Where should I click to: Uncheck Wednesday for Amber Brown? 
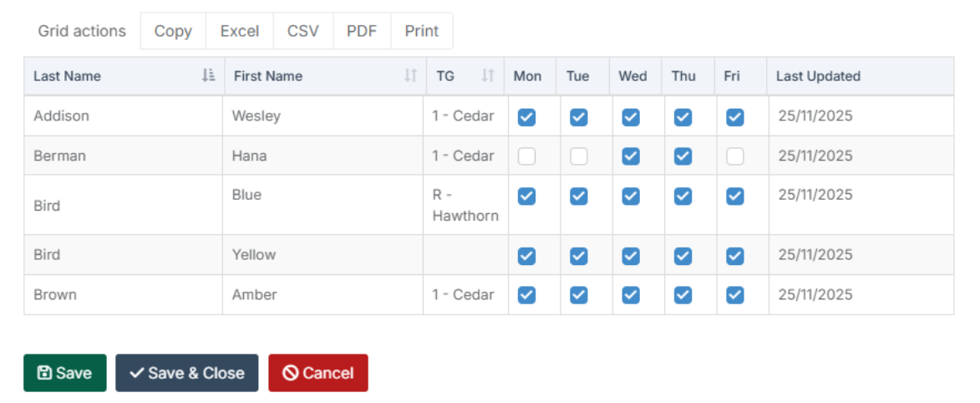click(631, 295)
